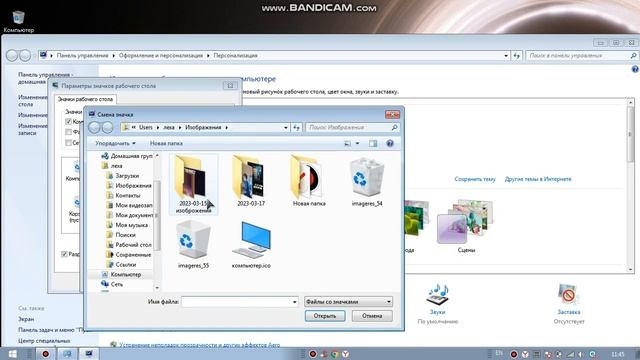Select Контакты in the navigation tree
The image size is (640, 360).
128,196
